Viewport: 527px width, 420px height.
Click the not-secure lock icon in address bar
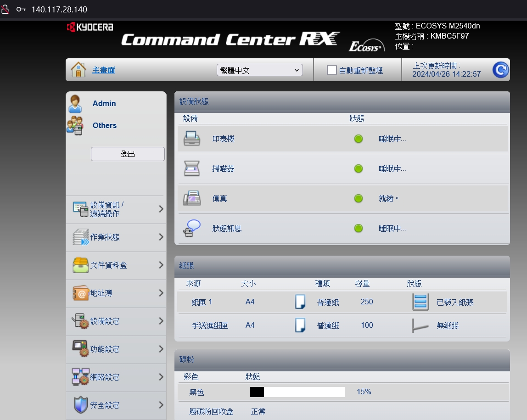[x=5, y=9]
